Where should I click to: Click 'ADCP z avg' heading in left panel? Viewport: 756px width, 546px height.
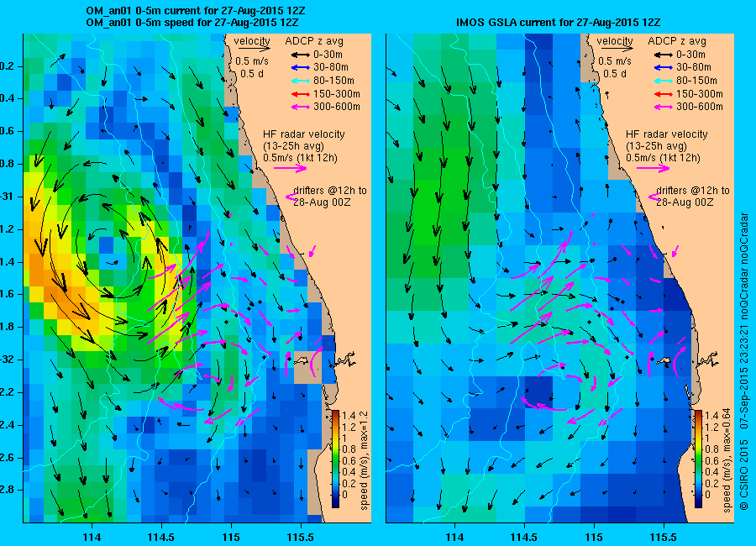[314, 41]
